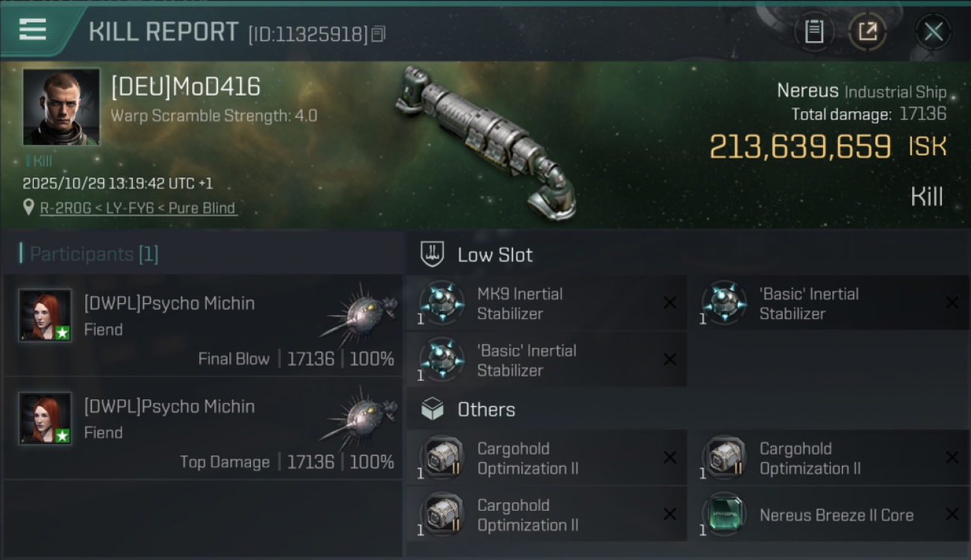Click the clipboard report icon

(x=813, y=31)
